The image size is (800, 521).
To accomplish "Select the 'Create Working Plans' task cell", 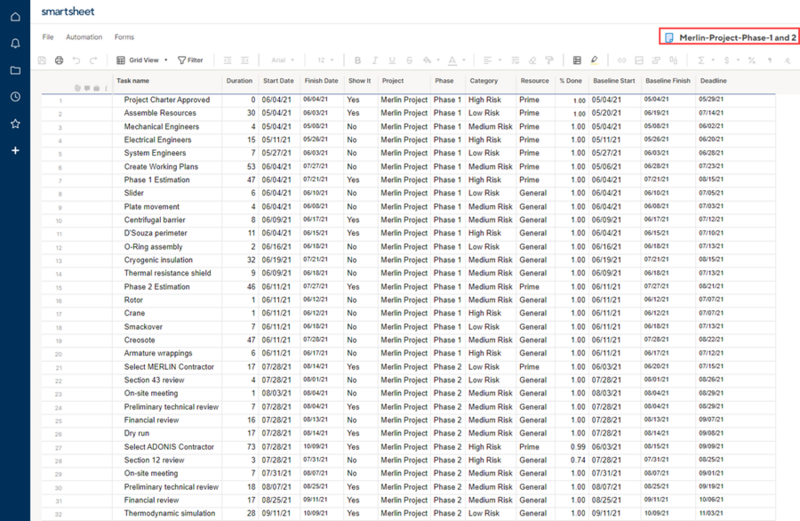I will (167, 167).
